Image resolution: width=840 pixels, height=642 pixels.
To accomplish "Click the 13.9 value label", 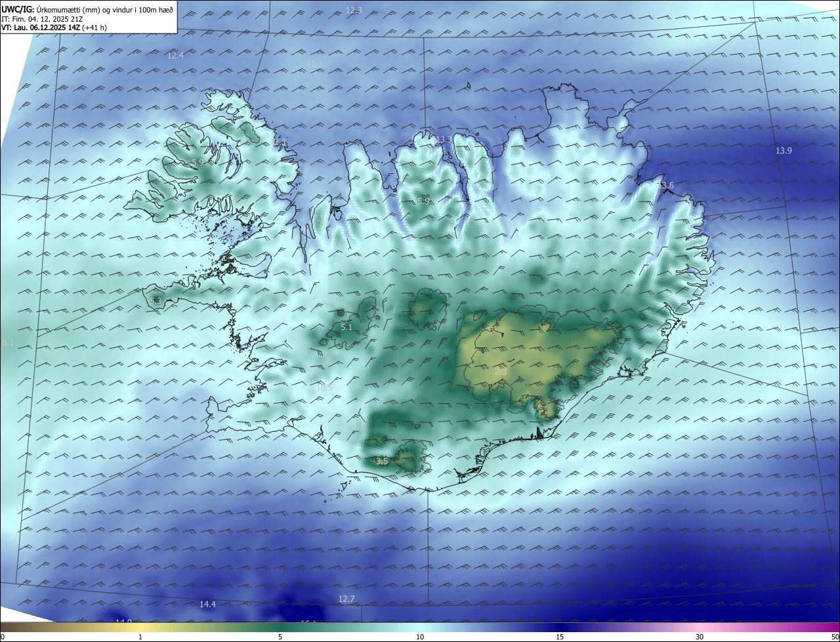I will click(784, 150).
